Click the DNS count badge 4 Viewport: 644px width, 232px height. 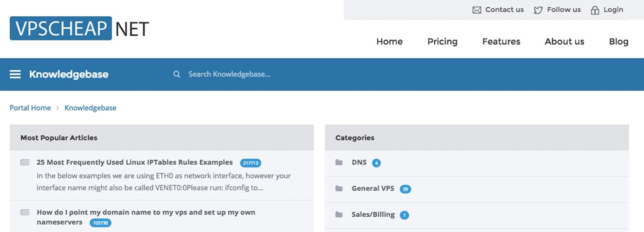click(x=376, y=163)
